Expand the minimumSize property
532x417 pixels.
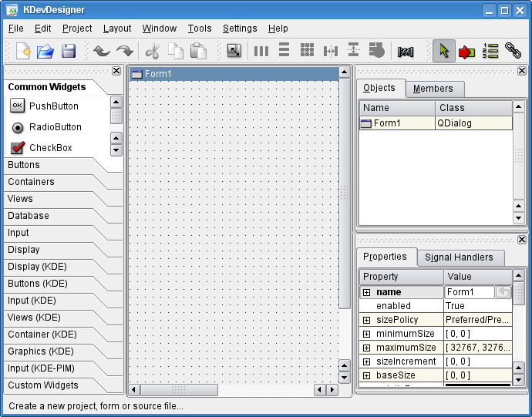click(366, 334)
